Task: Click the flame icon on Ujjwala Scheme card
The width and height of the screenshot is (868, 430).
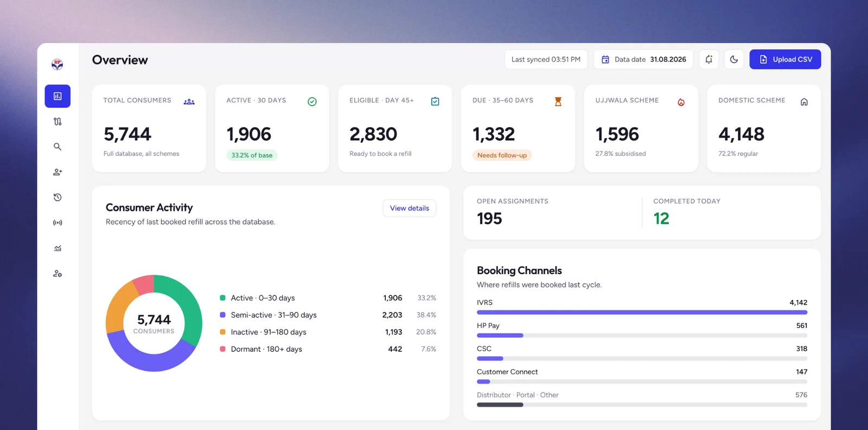Action: [x=681, y=102]
